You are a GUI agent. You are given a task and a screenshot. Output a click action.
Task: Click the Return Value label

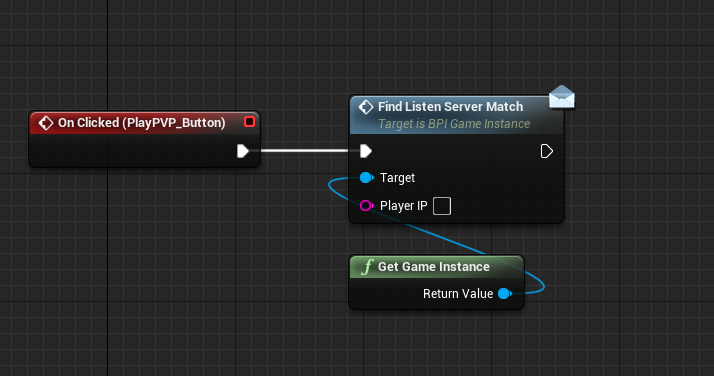point(458,294)
